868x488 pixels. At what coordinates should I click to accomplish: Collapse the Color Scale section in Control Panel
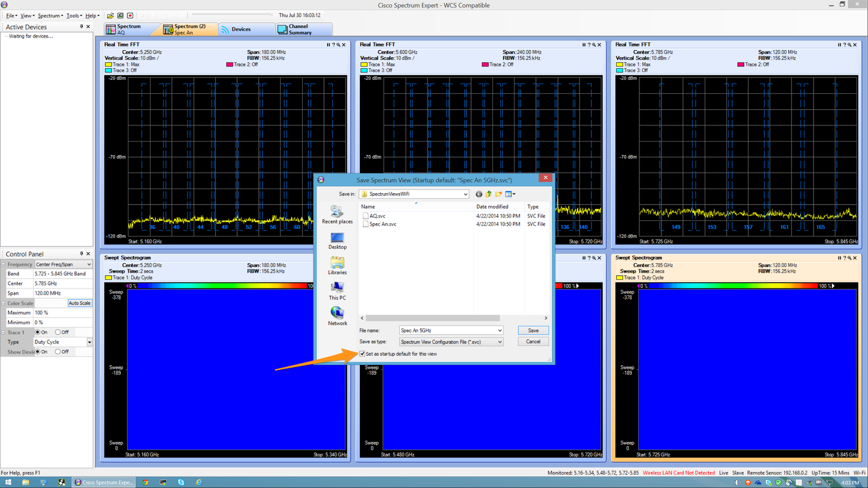coord(3,303)
